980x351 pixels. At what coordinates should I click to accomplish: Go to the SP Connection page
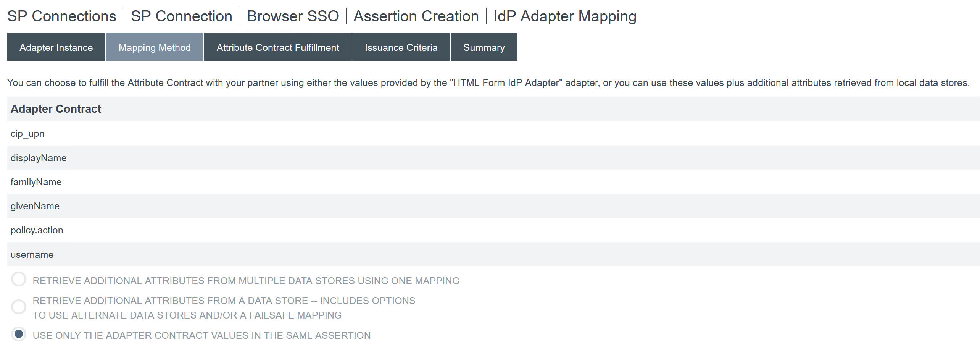[x=182, y=16]
